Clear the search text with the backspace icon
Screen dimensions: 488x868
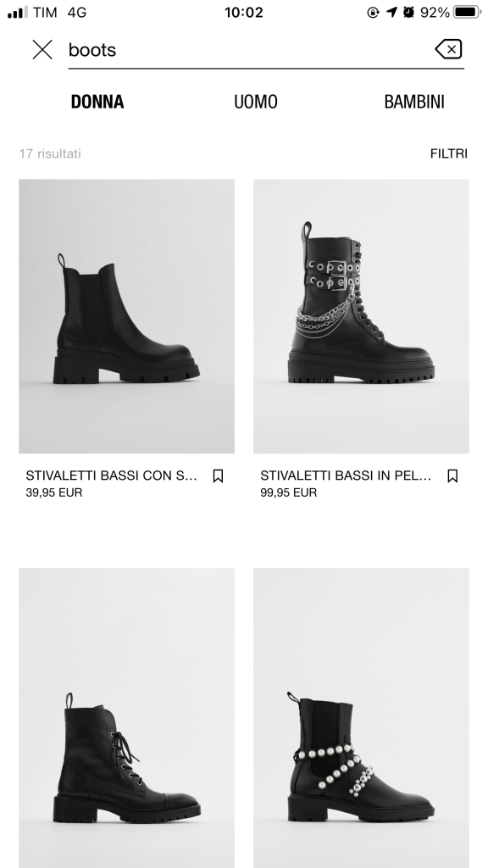click(449, 49)
